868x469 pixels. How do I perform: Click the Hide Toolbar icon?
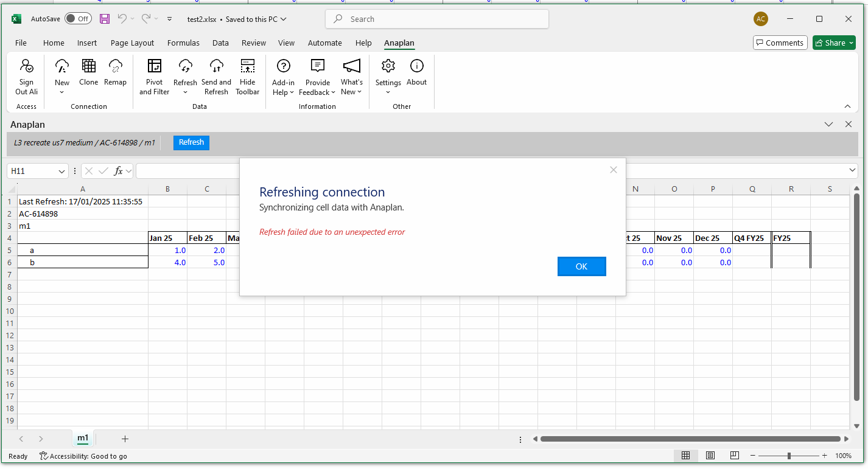pos(247,67)
